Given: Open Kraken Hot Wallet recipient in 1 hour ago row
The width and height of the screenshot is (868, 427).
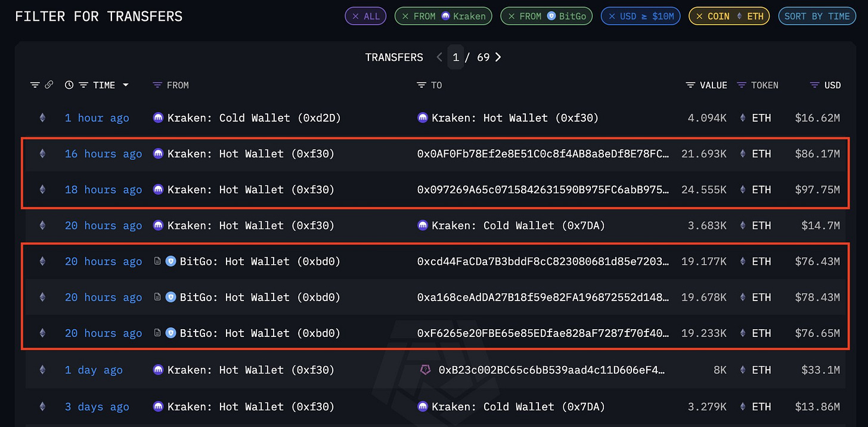Looking at the screenshot, I should (x=515, y=118).
